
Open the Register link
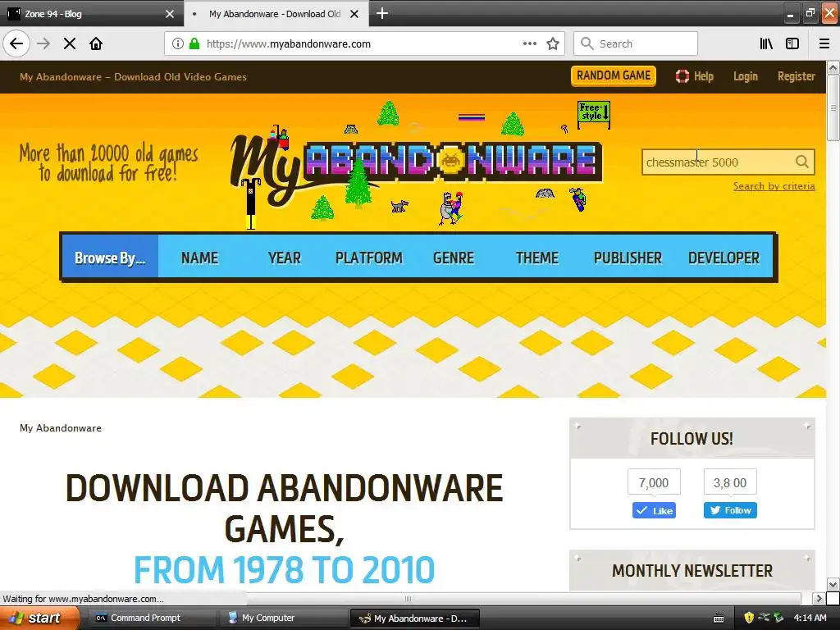[797, 76]
